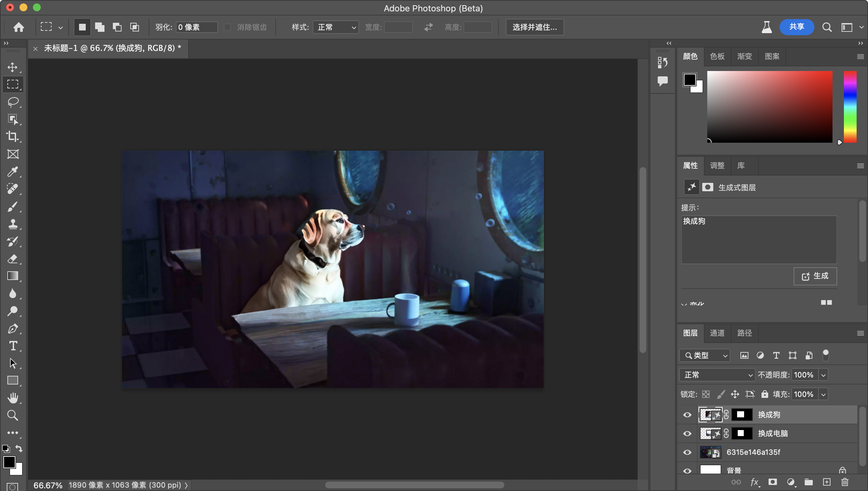Expand the opacity 不透明度 dropdown arrow
This screenshot has height=491, width=868.
click(x=823, y=375)
